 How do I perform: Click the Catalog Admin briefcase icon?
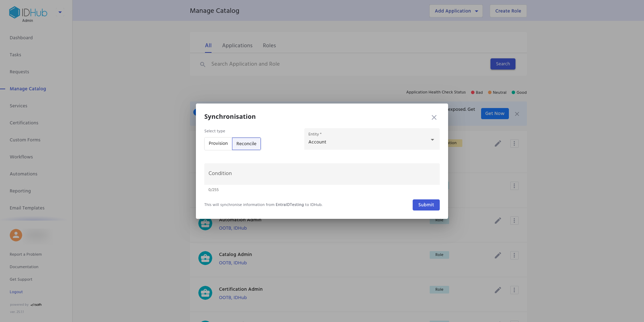point(205,258)
